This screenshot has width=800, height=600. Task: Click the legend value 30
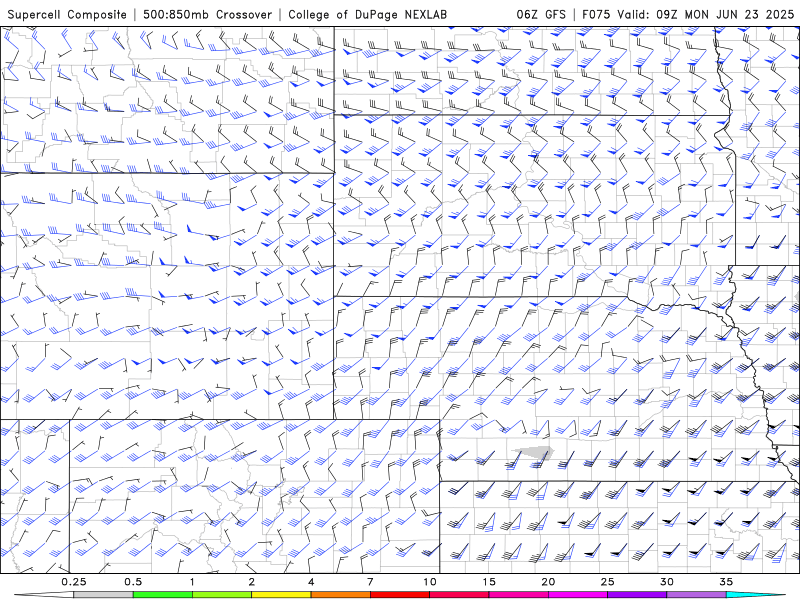tap(666, 582)
